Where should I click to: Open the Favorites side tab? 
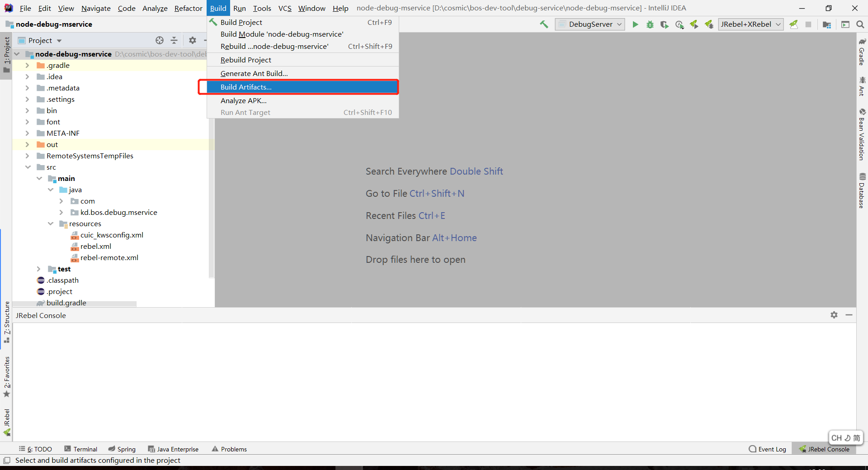(7, 377)
